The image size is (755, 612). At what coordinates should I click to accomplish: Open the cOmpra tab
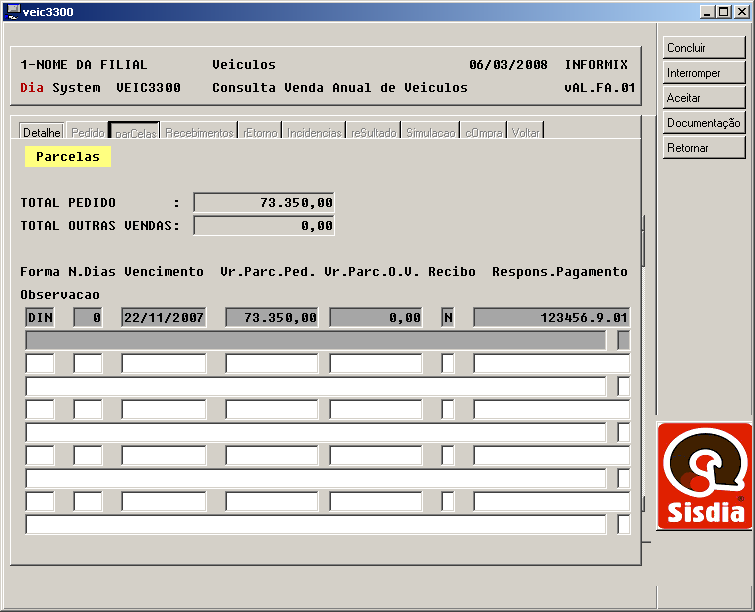click(483, 132)
